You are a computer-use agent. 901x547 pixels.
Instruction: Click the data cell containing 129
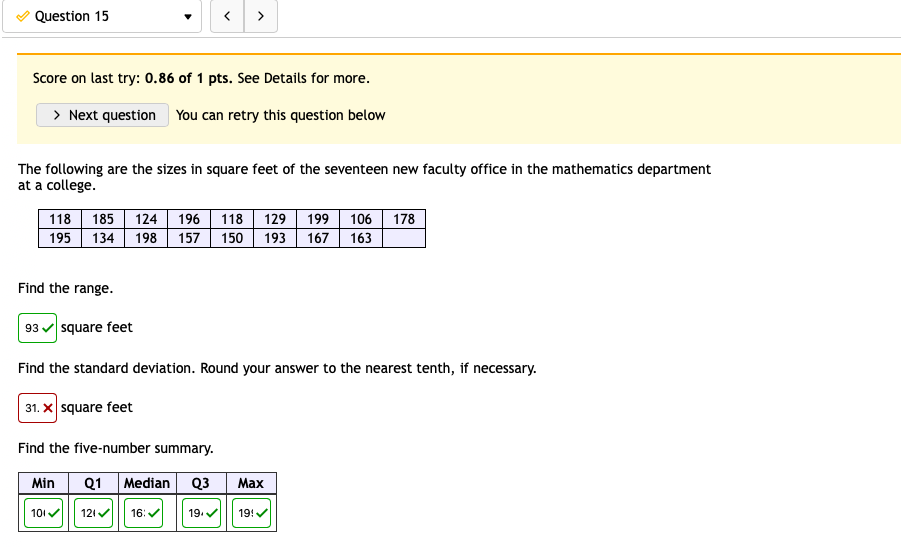(x=275, y=219)
